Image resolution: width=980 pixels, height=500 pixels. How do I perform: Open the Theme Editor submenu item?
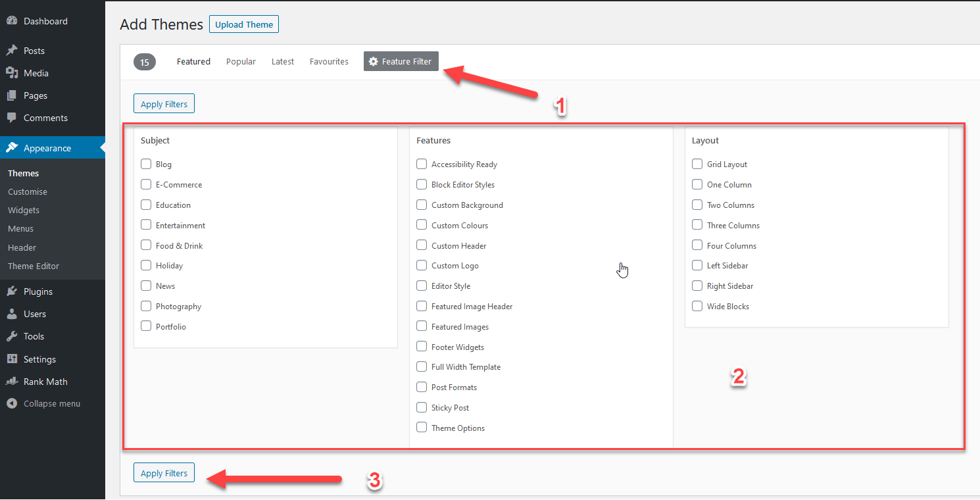pyautogui.click(x=34, y=266)
